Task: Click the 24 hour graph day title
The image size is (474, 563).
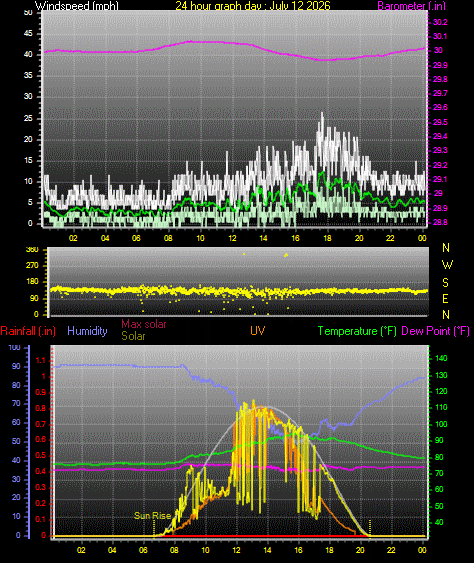Action: click(253, 5)
